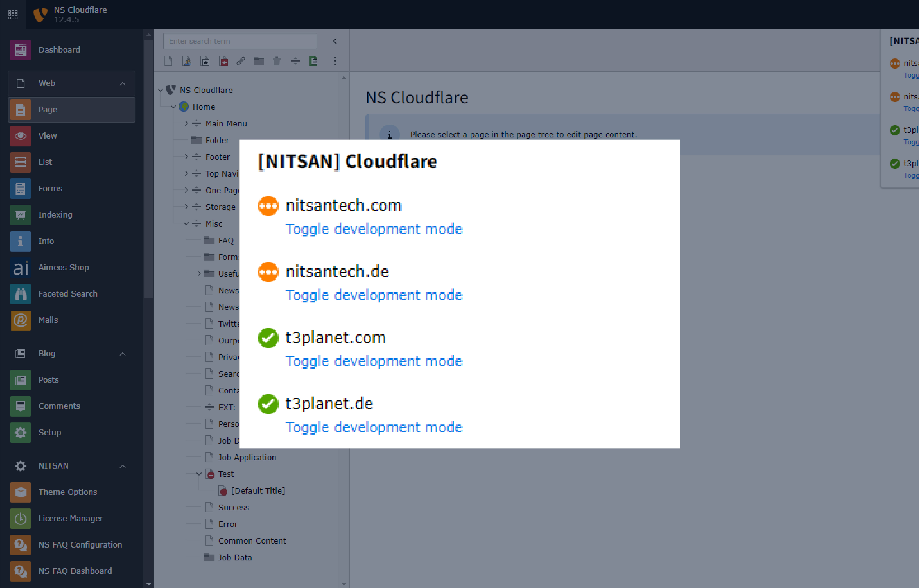
Task: Toggle development mode for nitsantech.com
Action: [x=374, y=229]
